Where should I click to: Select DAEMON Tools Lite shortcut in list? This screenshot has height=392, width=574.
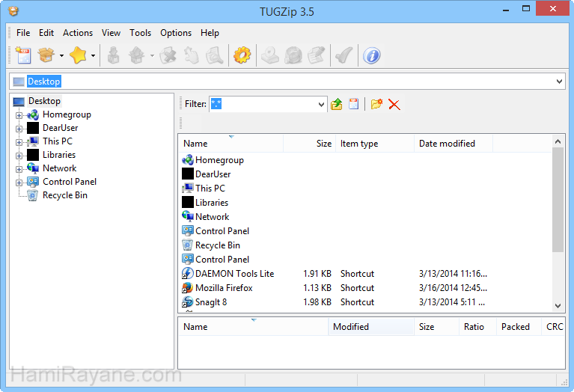234,273
